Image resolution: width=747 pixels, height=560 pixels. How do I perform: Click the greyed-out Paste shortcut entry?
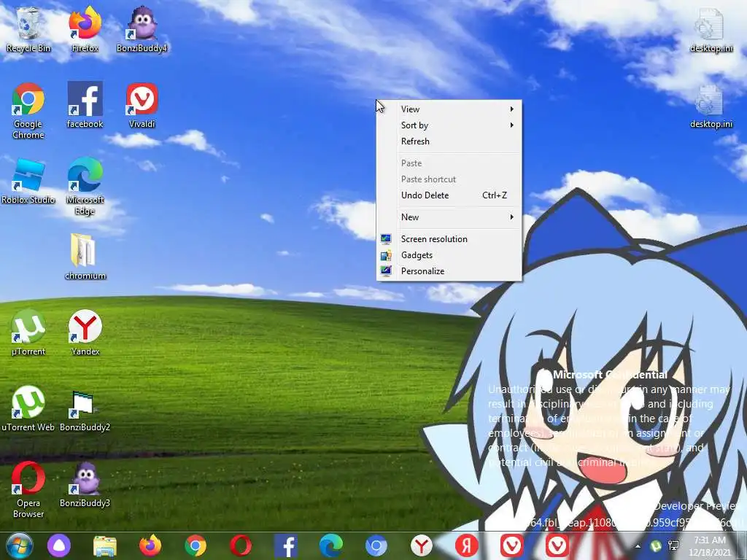449,179
